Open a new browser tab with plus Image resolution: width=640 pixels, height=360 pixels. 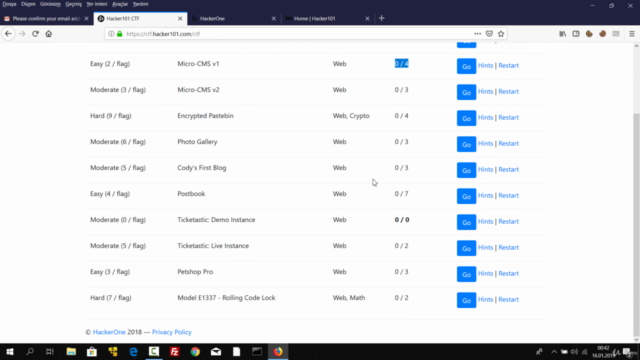tap(381, 18)
